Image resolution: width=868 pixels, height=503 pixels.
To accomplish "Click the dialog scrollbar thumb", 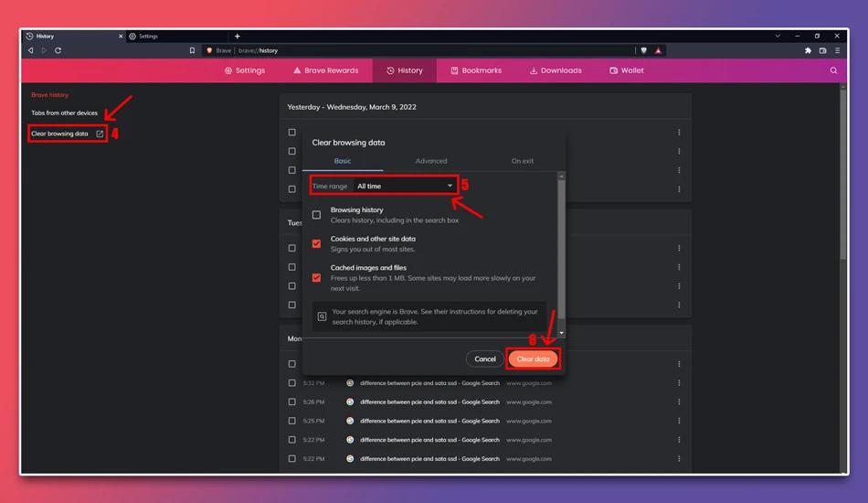I will pos(561,250).
